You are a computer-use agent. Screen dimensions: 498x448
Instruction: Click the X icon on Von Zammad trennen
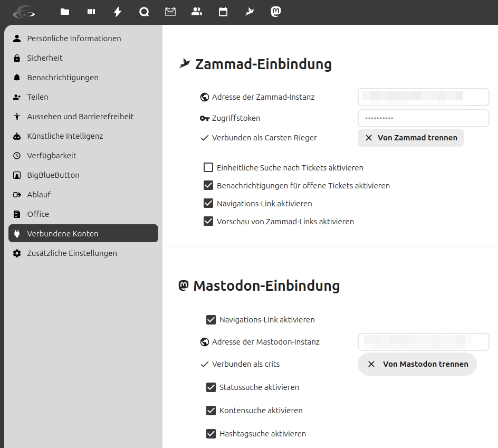tap(369, 138)
